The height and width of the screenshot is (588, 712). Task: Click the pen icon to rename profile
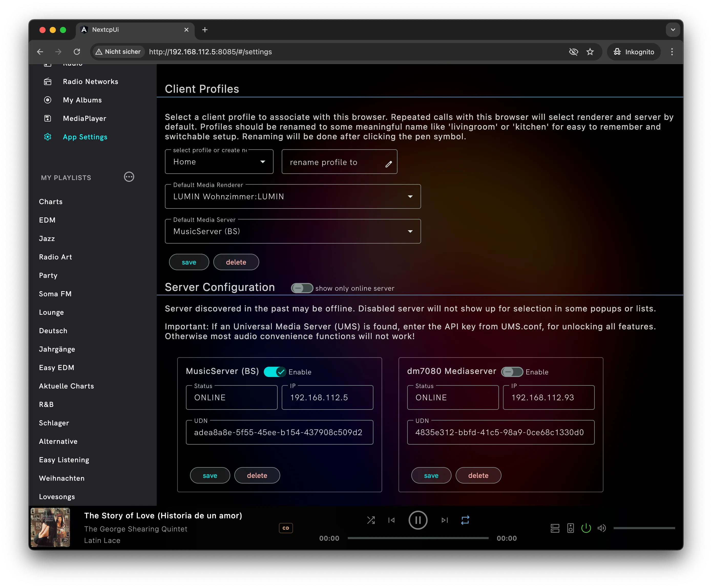(389, 164)
